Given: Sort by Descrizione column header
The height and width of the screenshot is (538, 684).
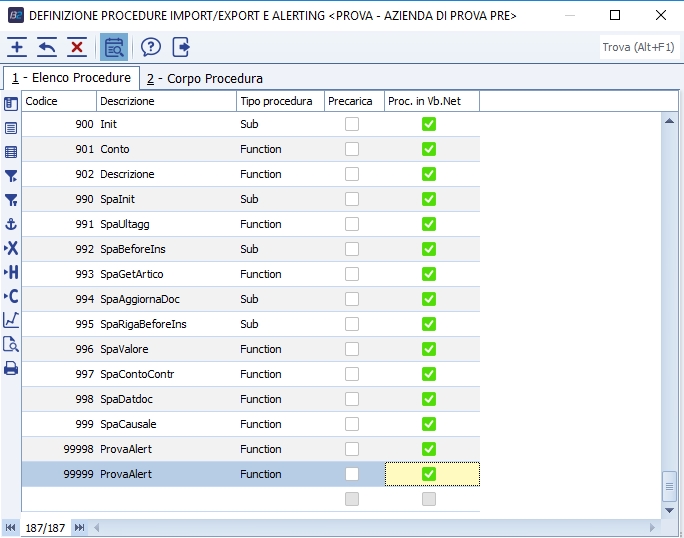Looking at the screenshot, I should (x=166, y=101).
